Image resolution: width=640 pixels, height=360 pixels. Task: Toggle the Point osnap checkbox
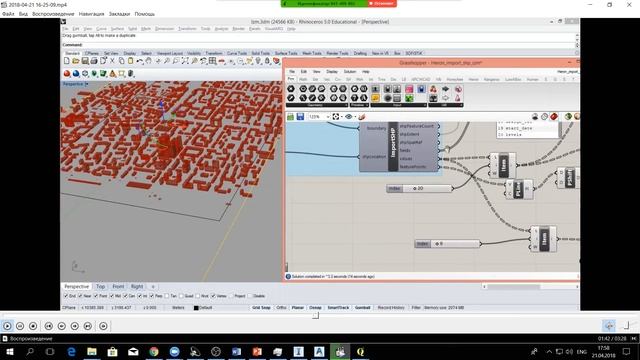coord(96,296)
